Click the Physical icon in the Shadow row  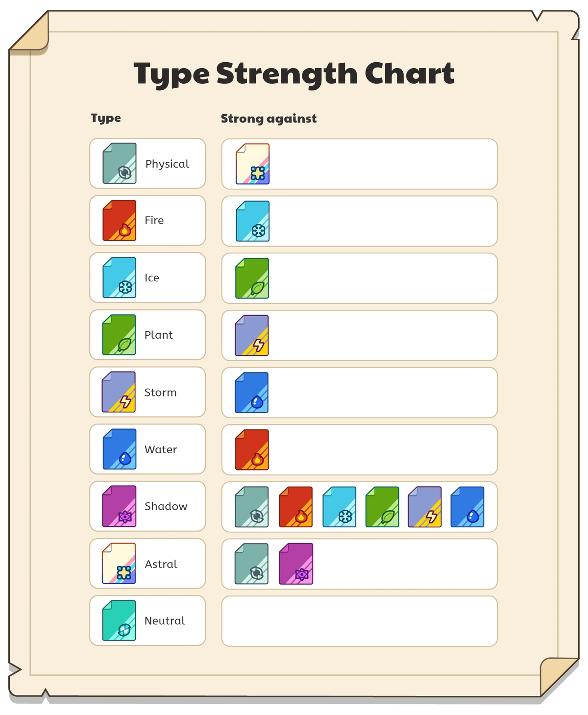(x=252, y=507)
